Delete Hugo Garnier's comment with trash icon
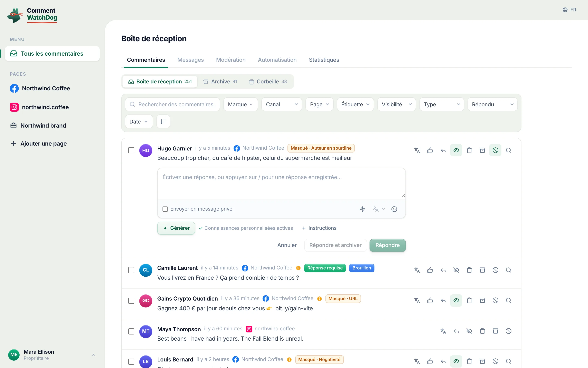 pos(469,150)
